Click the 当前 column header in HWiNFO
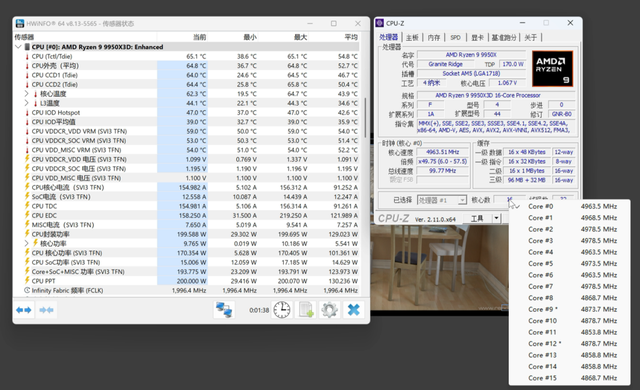This screenshot has height=390, width=640. point(182,37)
